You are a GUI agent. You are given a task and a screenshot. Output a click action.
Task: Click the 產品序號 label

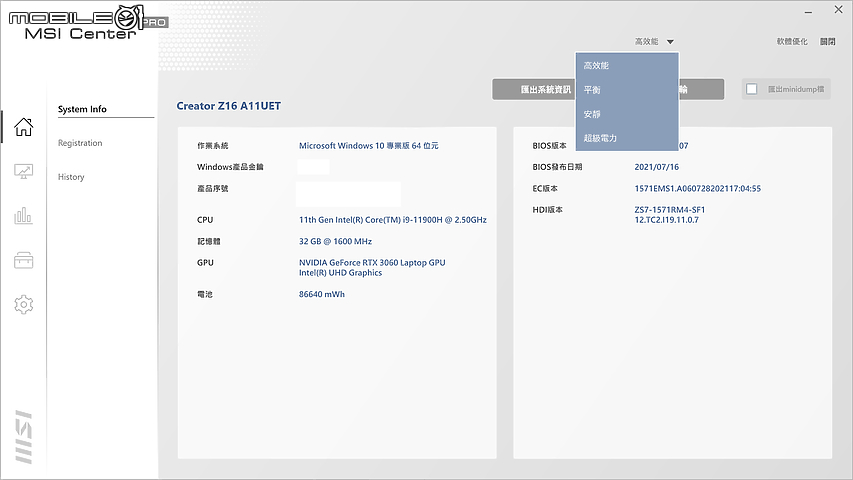pos(213,188)
